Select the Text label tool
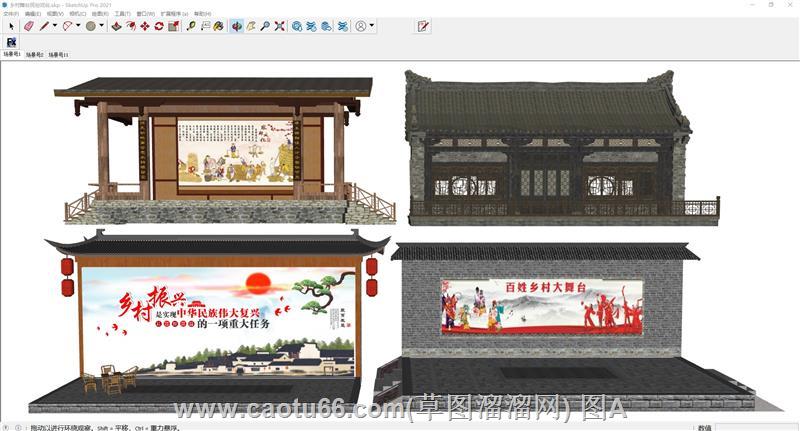800x431 pixels. point(206,26)
